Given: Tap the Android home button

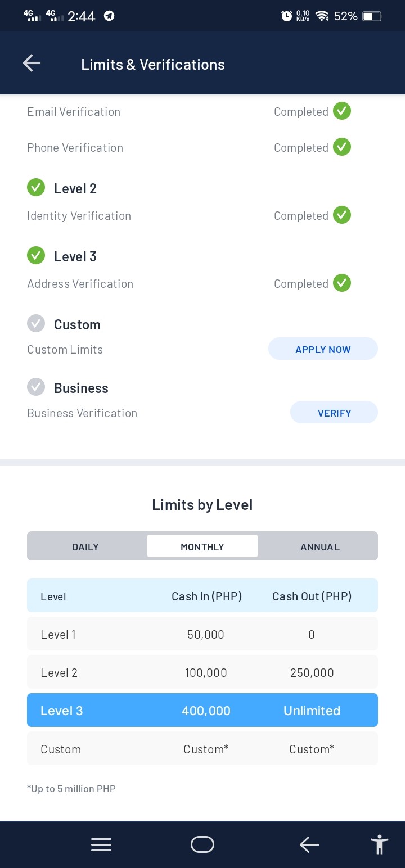Looking at the screenshot, I should tap(202, 844).
